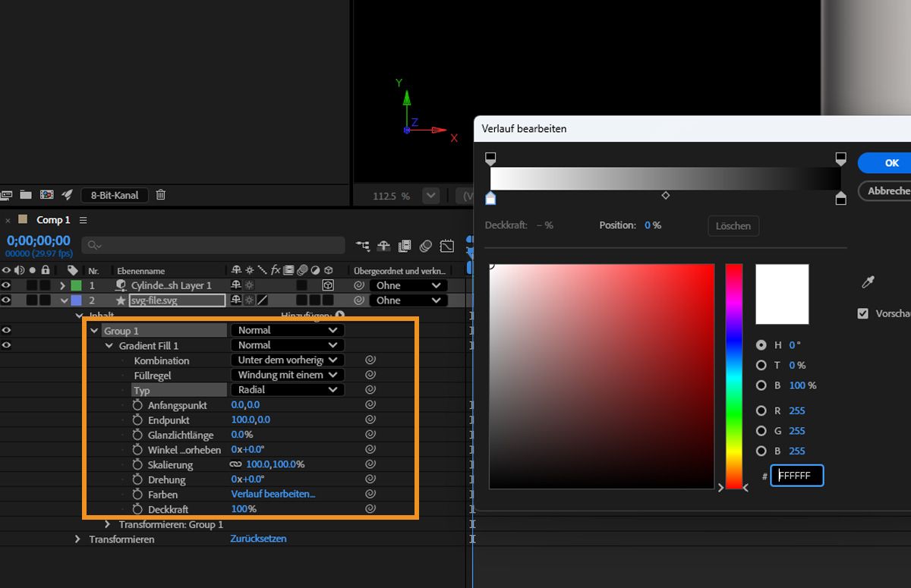Screen dimensions: 911x588
Task: Click the new folder icon in project panel
Action: [x=26, y=195]
